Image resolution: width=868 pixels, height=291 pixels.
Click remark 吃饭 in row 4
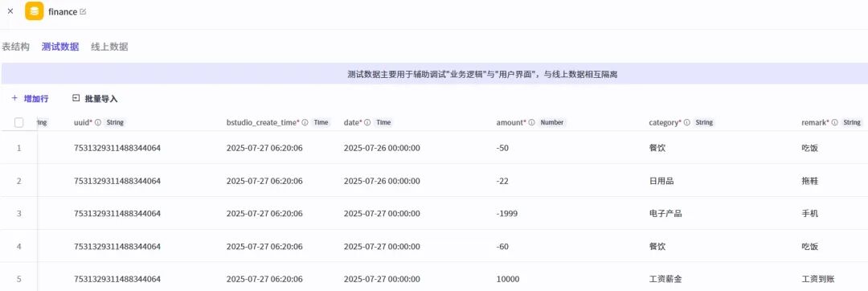point(810,247)
